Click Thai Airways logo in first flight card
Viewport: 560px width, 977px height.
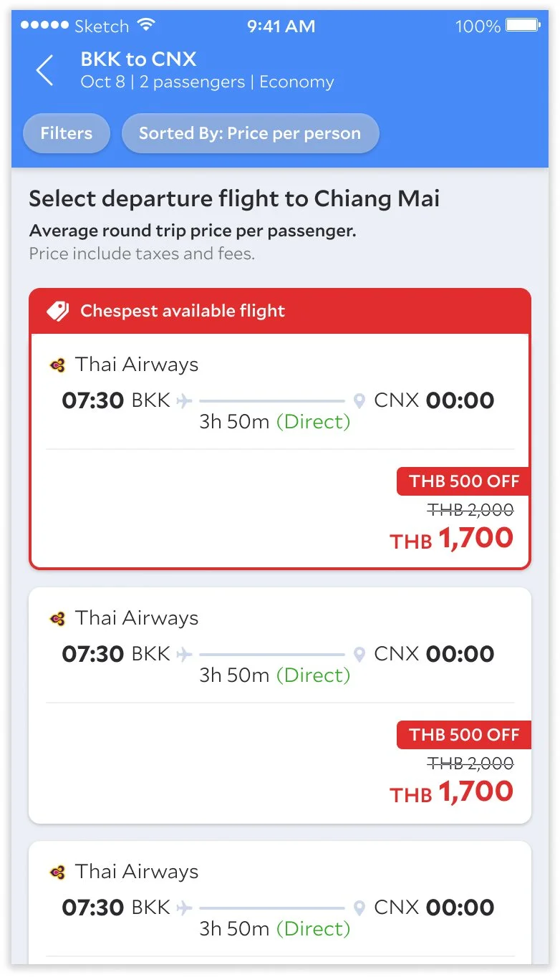tap(58, 365)
